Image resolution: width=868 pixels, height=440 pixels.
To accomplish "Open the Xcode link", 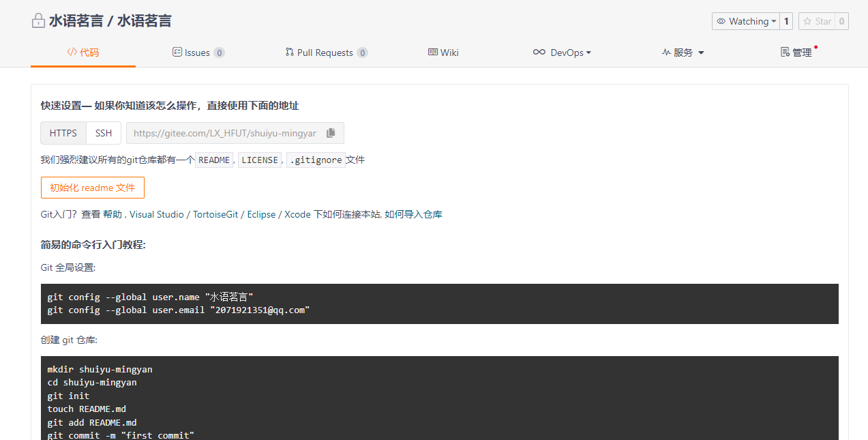I will point(297,214).
